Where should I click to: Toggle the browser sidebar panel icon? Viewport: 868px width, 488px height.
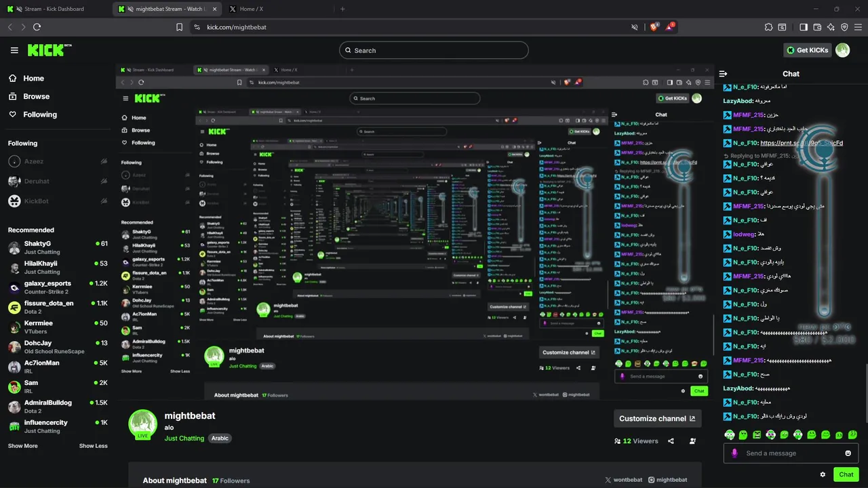pyautogui.click(x=804, y=27)
